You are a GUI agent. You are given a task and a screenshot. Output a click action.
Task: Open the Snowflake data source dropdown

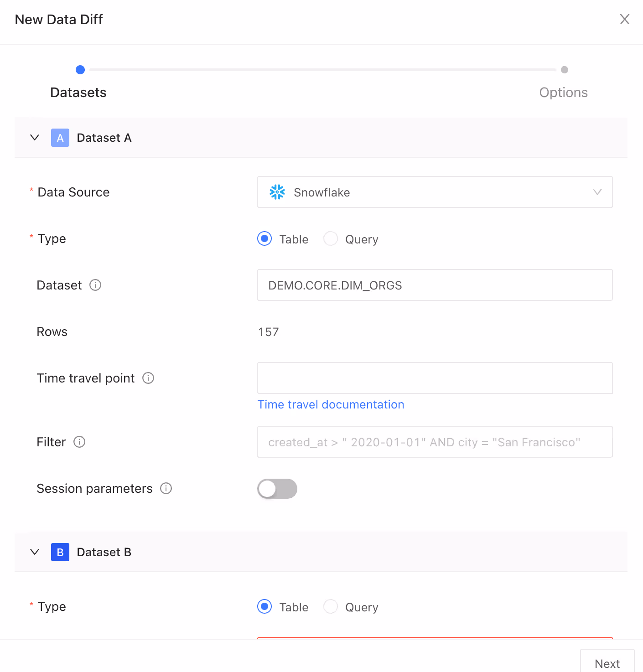[x=435, y=192]
